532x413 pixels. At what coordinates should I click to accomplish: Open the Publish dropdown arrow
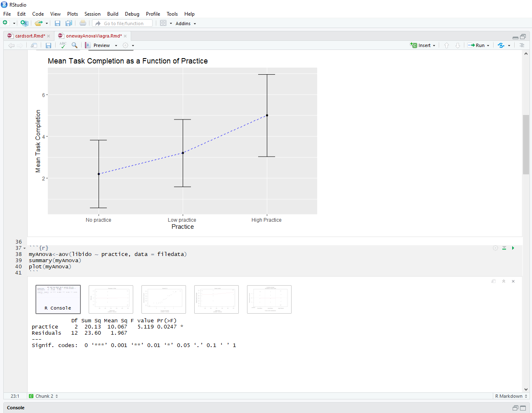click(509, 46)
